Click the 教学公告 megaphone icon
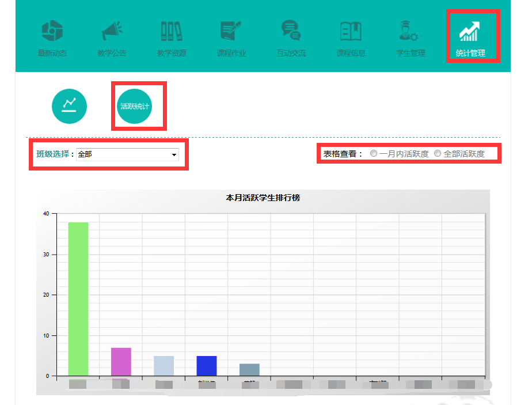 click(112, 31)
